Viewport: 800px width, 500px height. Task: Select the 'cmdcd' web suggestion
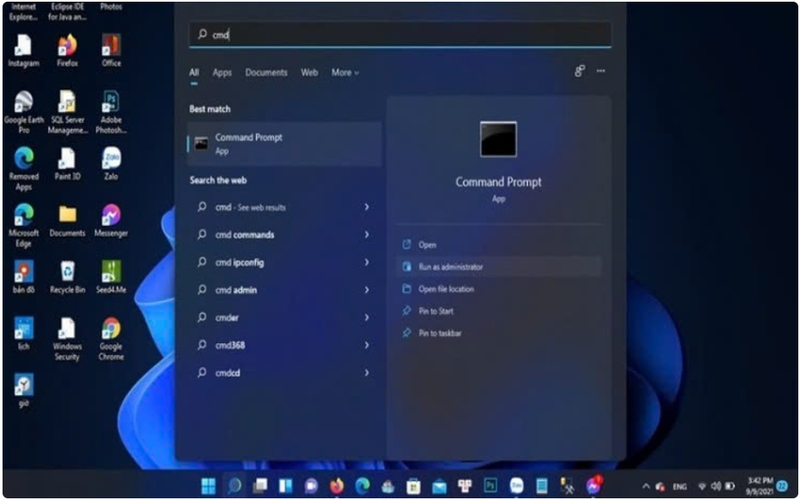(284, 372)
